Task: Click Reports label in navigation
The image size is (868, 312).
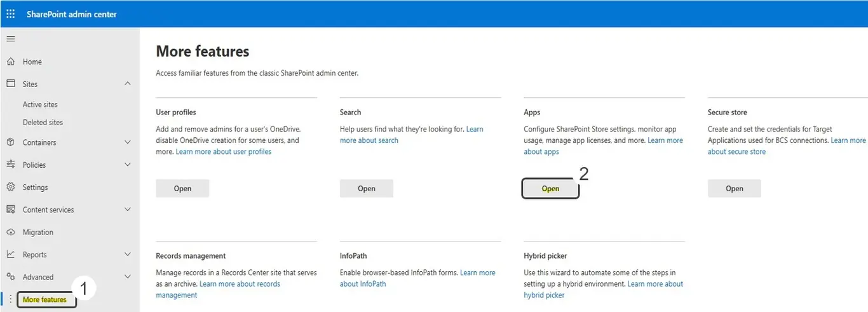Action: (35, 254)
